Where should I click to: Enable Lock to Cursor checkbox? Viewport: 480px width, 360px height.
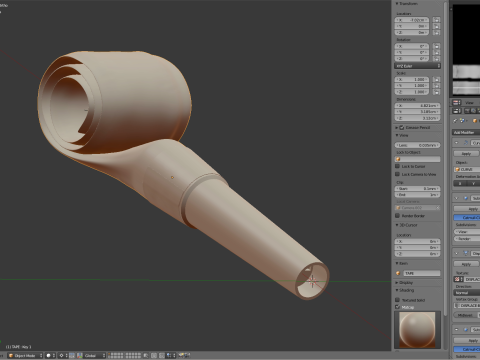tap(397, 166)
